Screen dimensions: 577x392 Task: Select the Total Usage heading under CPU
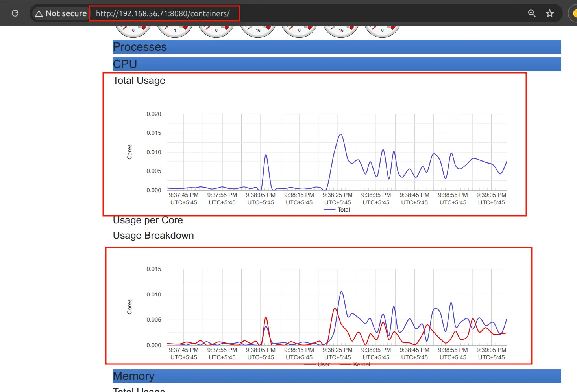point(139,81)
